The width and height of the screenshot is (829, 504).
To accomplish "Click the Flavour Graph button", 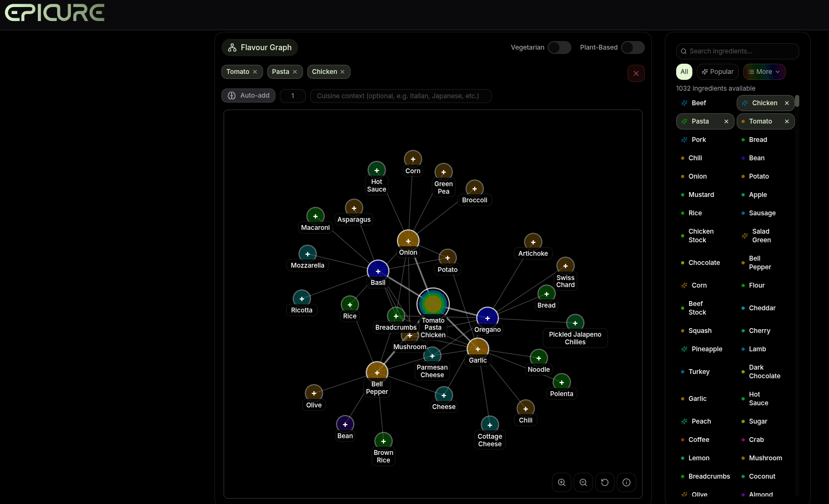I will click(260, 47).
